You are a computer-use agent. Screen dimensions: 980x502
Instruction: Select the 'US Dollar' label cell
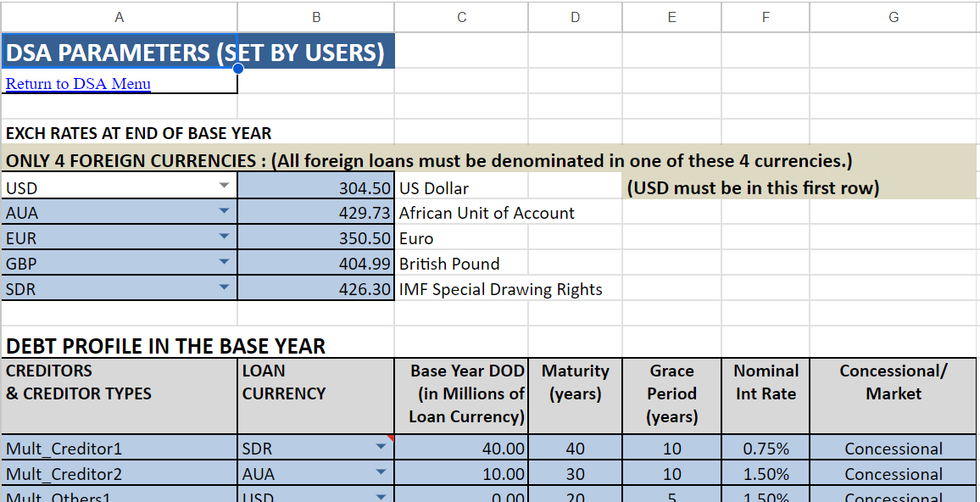pyautogui.click(x=461, y=187)
